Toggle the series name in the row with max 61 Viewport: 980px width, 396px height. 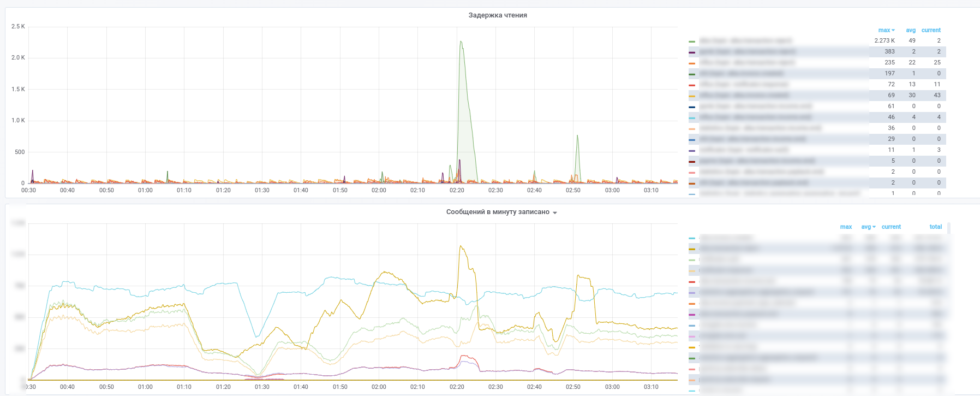pos(756,106)
